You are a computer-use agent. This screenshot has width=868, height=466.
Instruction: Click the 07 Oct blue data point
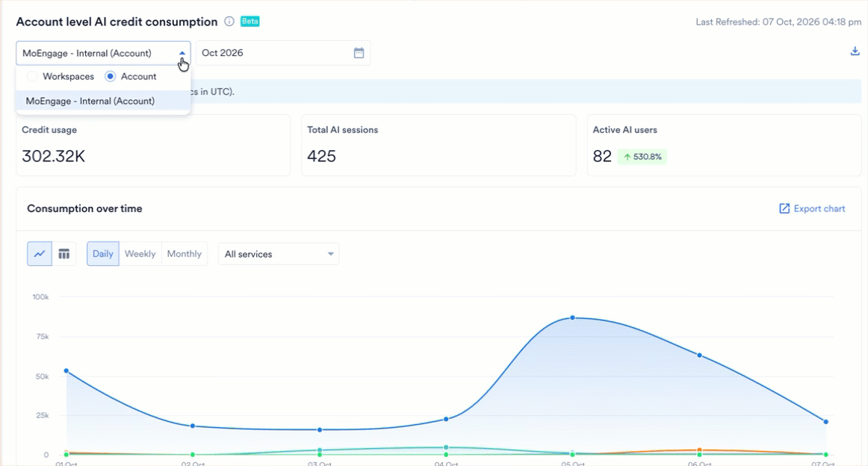pyautogui.click(x=826, y=422)
